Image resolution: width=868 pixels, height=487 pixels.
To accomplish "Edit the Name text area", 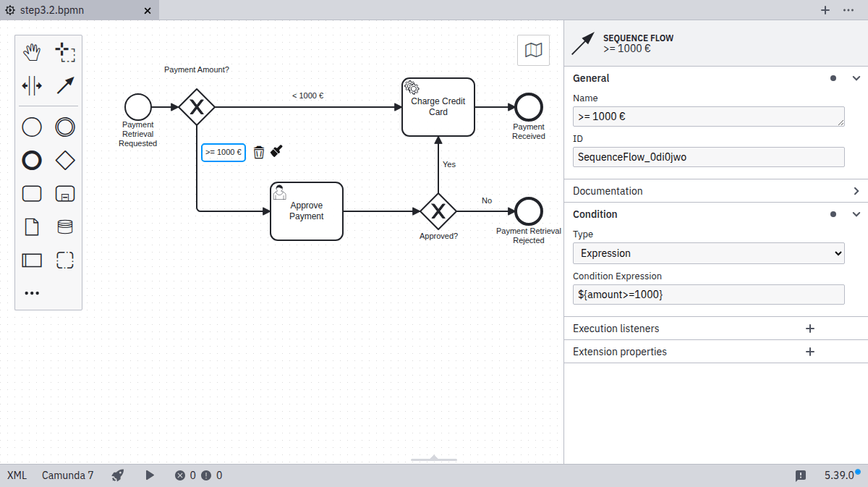I will [709, 117].
